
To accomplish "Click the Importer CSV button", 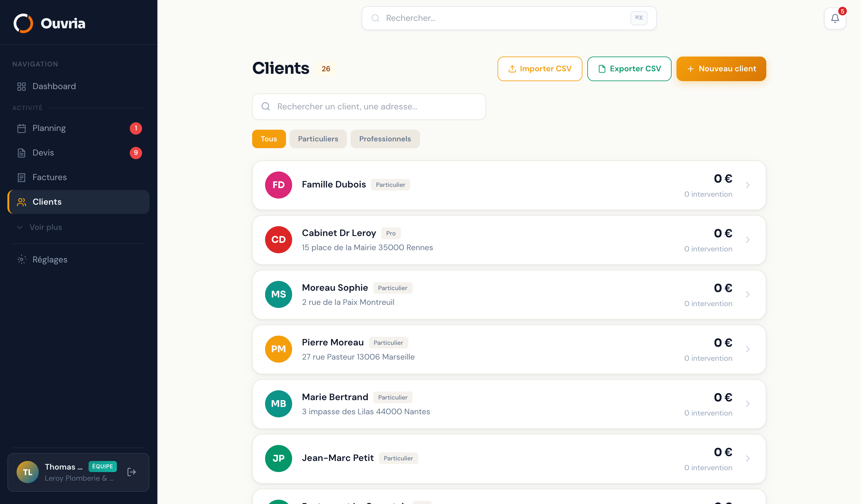I will point(540,69).
